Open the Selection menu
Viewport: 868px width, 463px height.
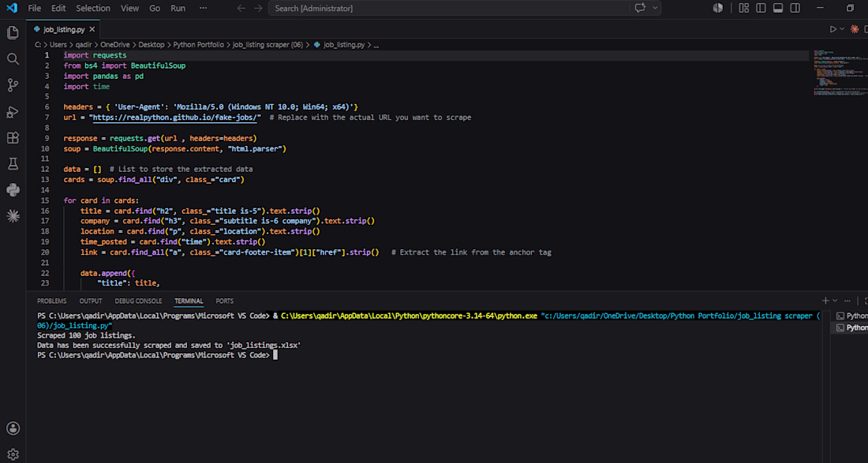(x=93, y=9)
